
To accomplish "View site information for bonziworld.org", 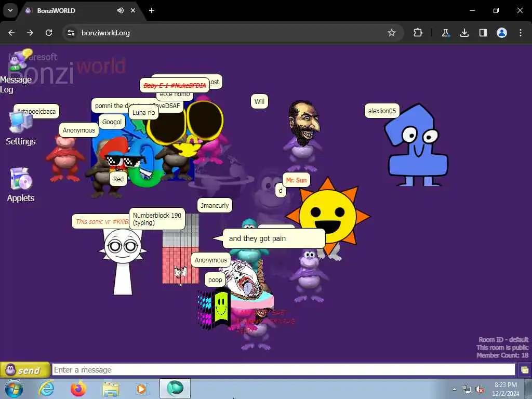I will tap(71, 33).
